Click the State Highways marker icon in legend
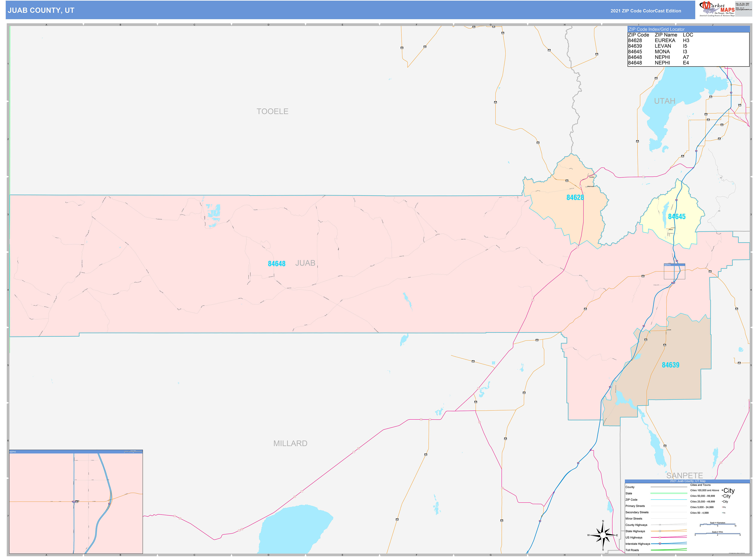Screen dimensions: 756x557 660,531
